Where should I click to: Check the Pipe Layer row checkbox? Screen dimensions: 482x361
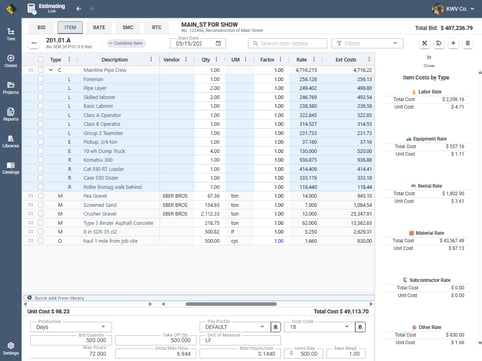41,88
